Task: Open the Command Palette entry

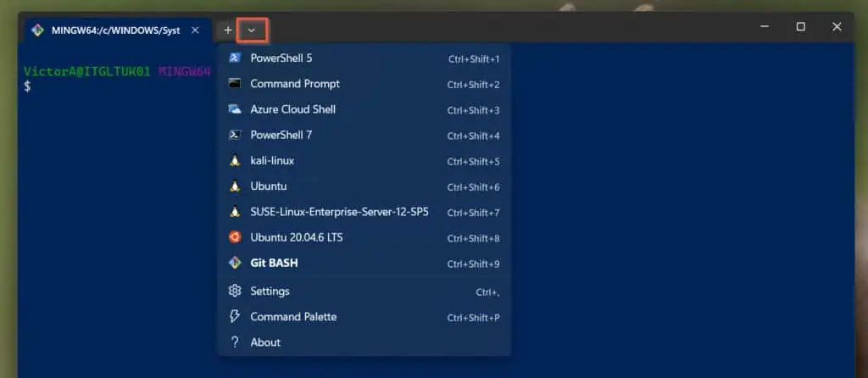Action: pyautogui.click(x=364, y=317)
